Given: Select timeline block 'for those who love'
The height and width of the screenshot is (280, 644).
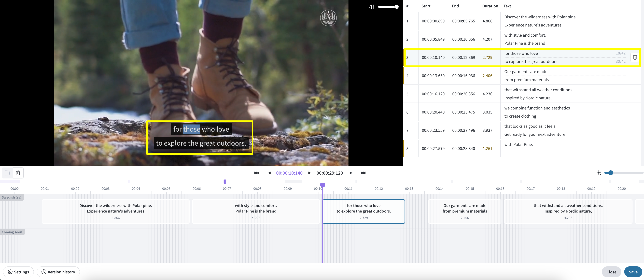Looking at the screenshot, I should 364,211.
